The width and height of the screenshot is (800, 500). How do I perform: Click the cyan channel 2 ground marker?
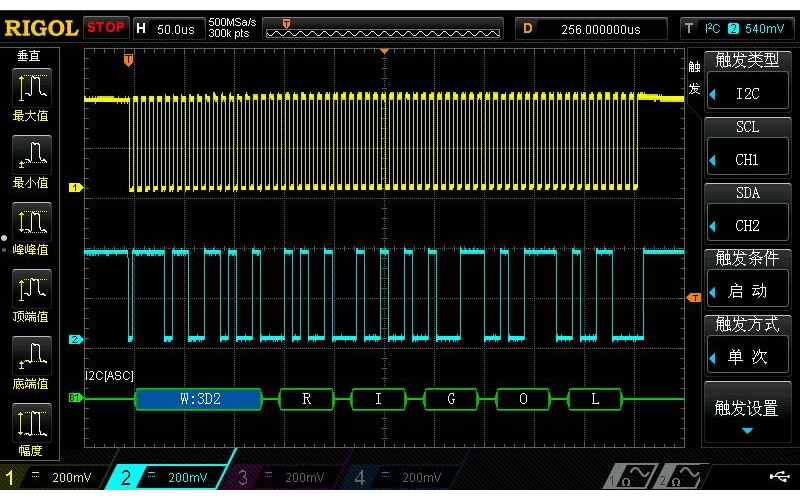point(76,339)
